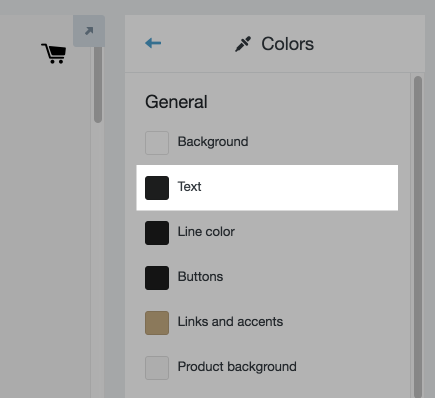Change the Links and accents swatch
The image size is (435, 398).
(x=157, y=323)
